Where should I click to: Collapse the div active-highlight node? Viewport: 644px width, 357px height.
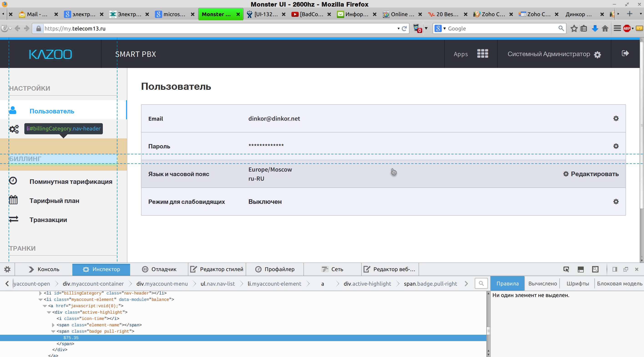[49, 312]
